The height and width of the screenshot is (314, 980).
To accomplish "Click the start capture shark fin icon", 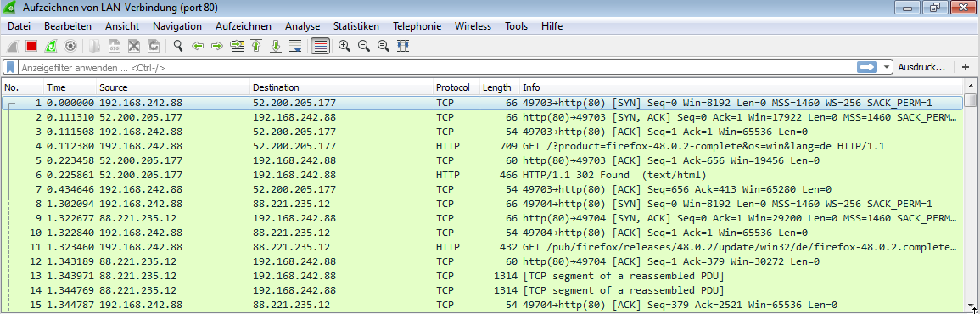I will pyautogui.click(x=13, y=46).
